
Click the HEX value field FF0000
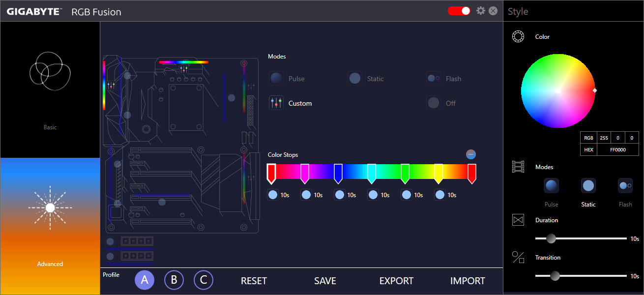click(617, 149)
